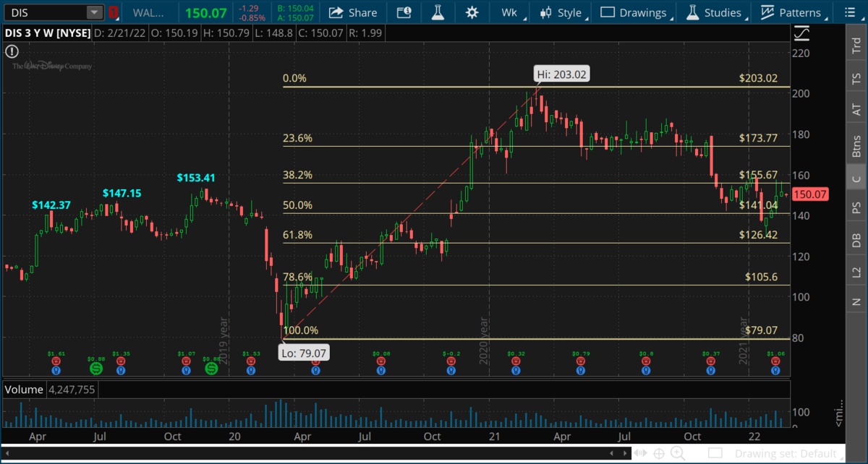Click the 23.6% retracement label

pyautogui.click(x=297, y=137)
